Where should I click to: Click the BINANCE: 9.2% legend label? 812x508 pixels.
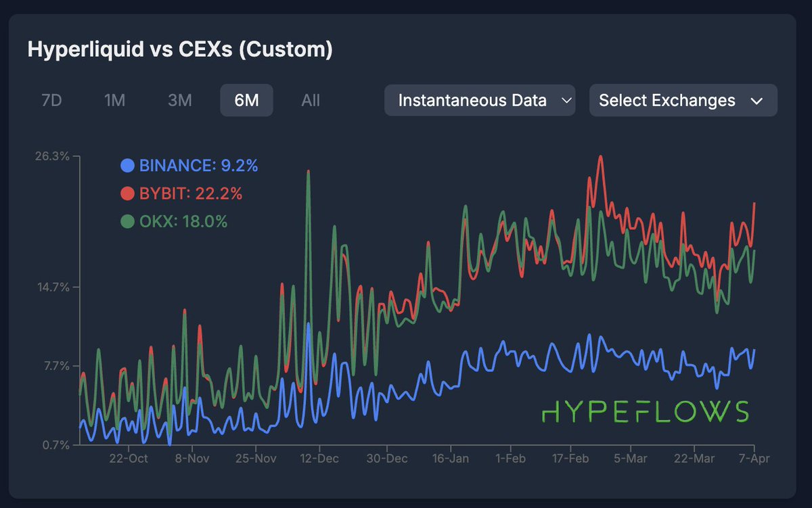(x=198, y=166)
